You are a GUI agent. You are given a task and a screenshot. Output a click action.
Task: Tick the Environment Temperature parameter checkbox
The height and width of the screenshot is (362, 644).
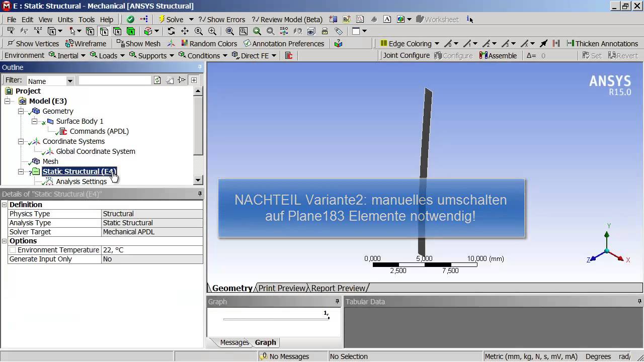pos(13,250)
